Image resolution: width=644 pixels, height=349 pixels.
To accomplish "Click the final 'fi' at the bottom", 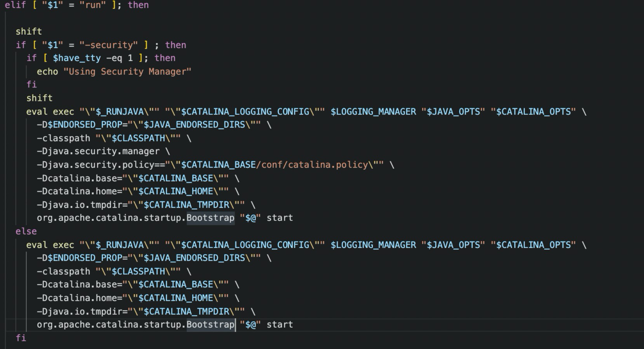I will click(x=21, y=338).
